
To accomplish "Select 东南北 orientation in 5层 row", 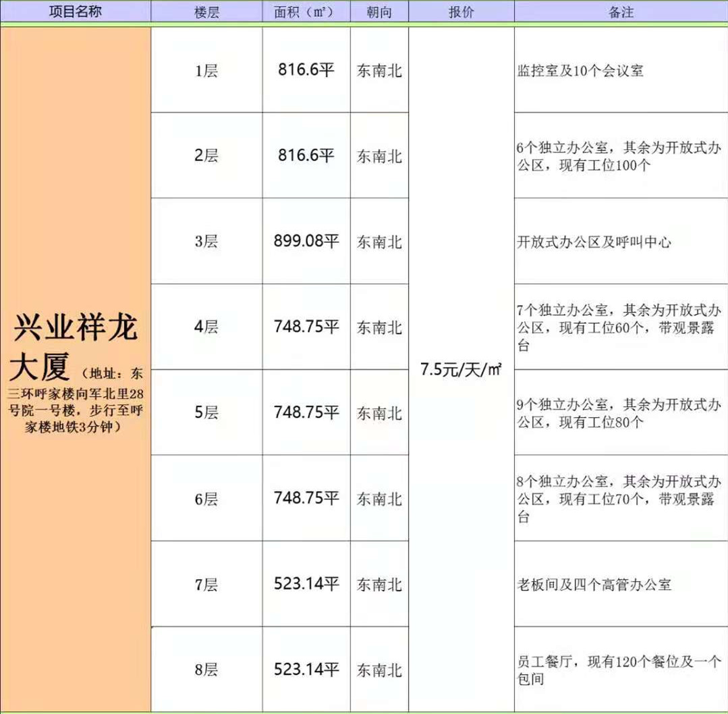I will (379, 412).
